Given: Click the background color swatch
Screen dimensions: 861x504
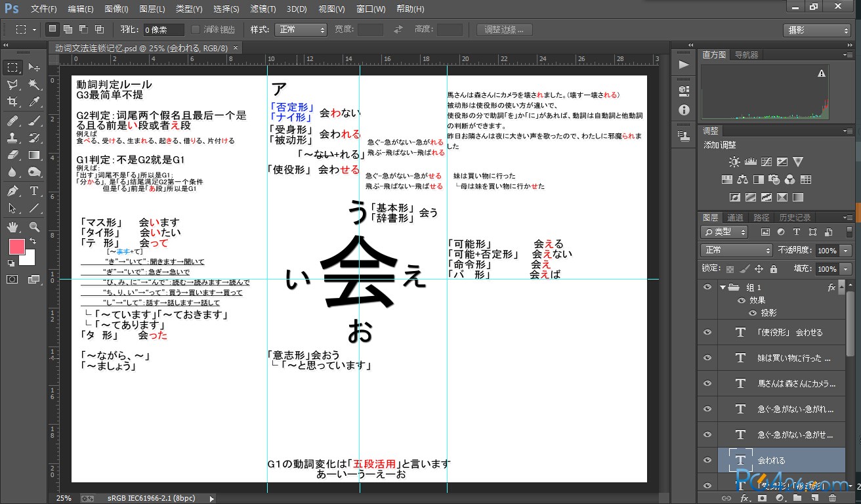Looking at the screenshot, I should point(29,259).
